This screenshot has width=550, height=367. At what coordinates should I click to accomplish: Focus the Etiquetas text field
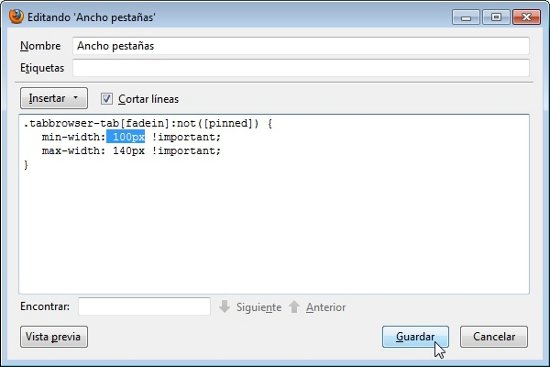pyautogui.click(x=301, y=68)
